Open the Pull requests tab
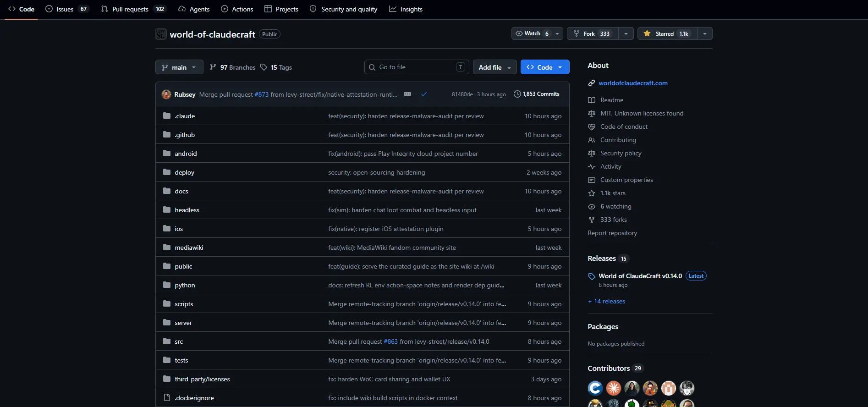 (x=133, y=9)
